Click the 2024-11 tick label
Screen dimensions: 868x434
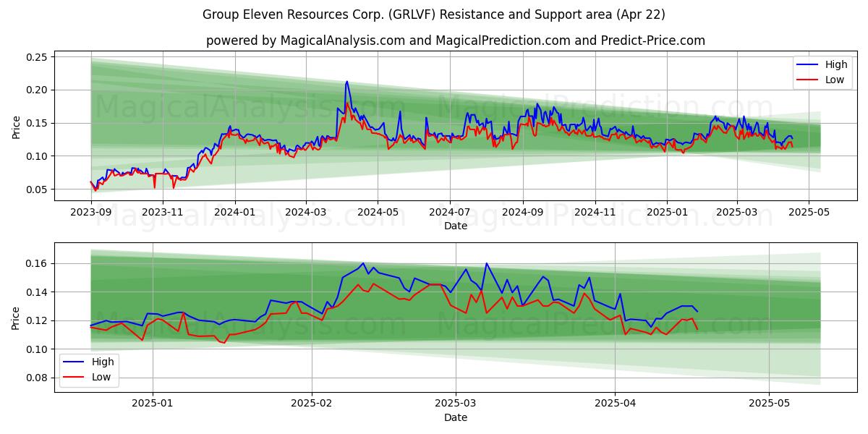(596, 213)
